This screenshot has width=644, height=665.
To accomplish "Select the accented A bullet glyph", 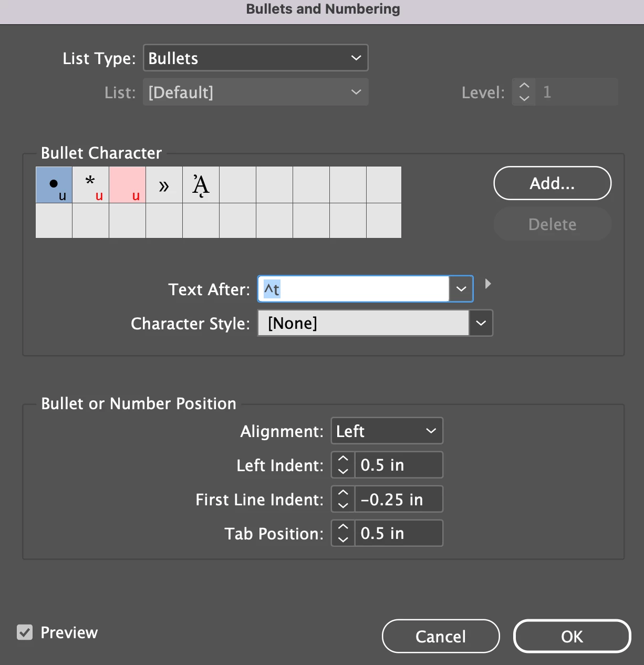I will pos(201,185).
